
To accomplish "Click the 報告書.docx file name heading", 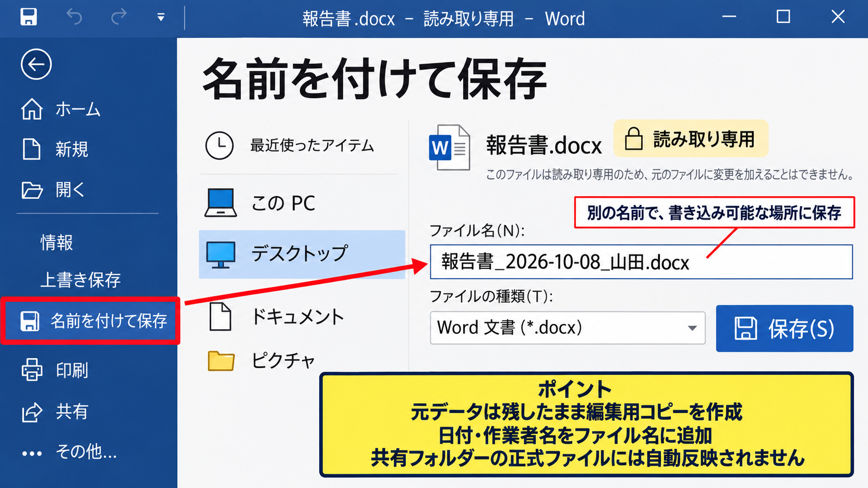I will coord(544,145).
